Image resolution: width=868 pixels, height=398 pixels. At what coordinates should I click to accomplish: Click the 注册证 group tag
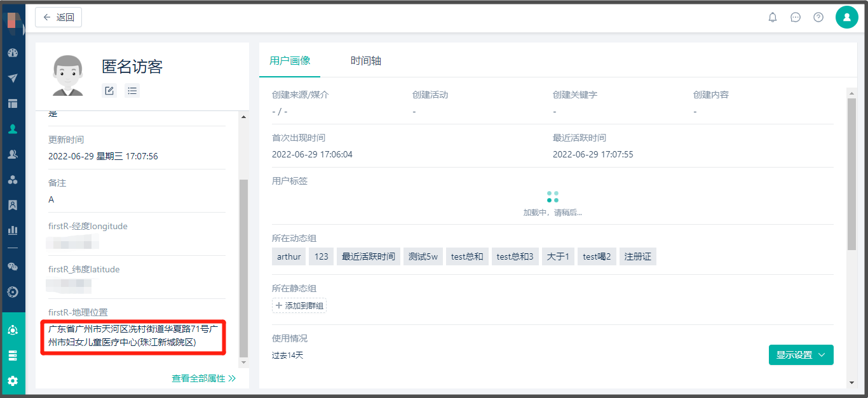pyautogui.click(x=638, y=256)
